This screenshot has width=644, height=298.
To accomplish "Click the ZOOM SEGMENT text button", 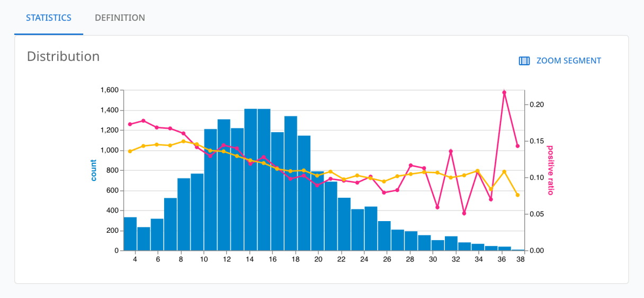I will [568, 60].
